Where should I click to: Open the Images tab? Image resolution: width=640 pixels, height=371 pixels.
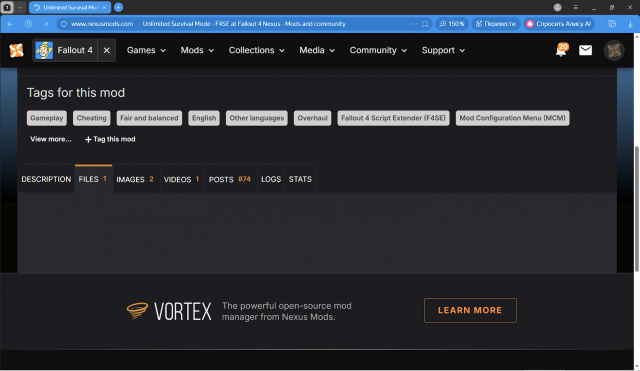tap(136, 179)
